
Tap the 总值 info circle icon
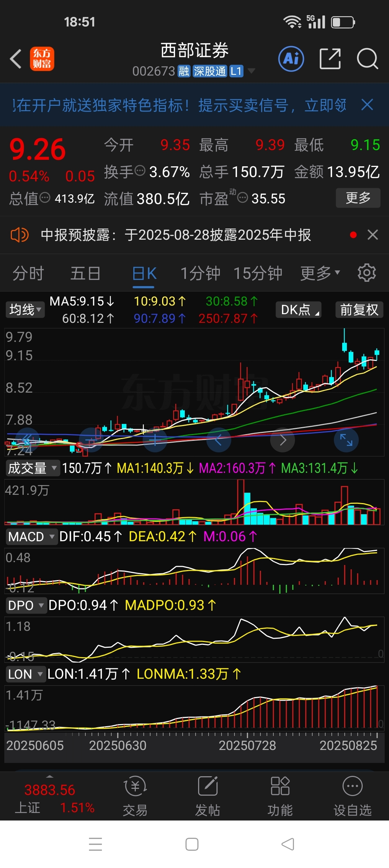[45, 198]
